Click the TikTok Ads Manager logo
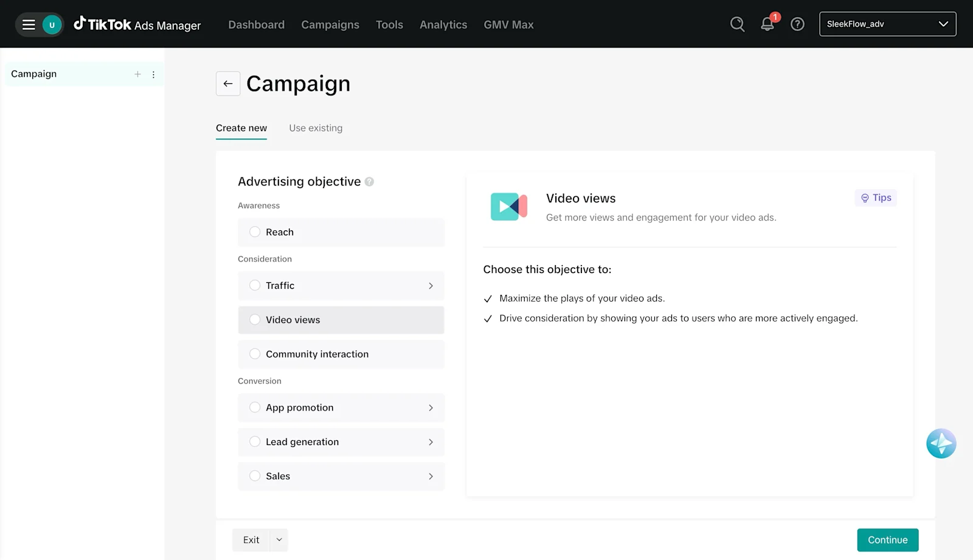 (137, 24)
